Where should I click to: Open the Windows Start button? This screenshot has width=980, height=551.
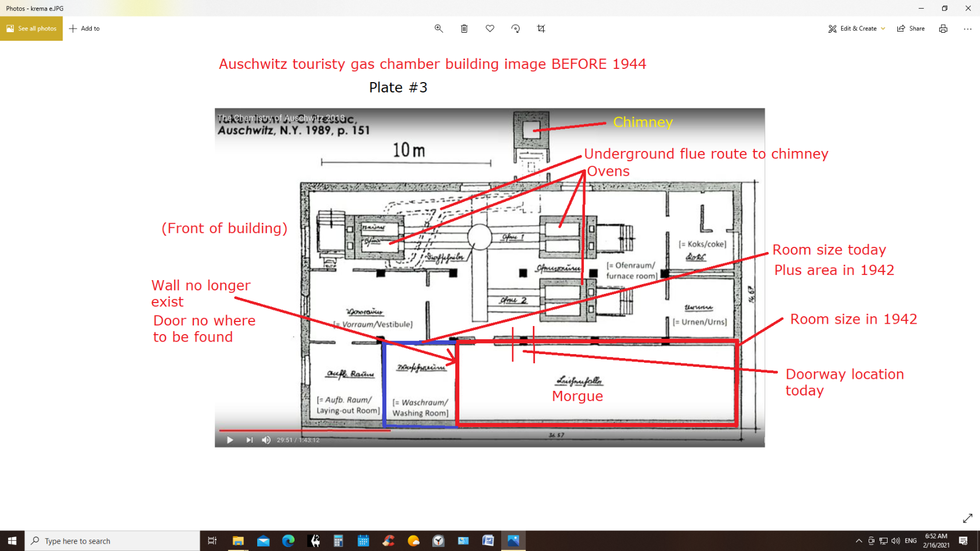[12, 541]
